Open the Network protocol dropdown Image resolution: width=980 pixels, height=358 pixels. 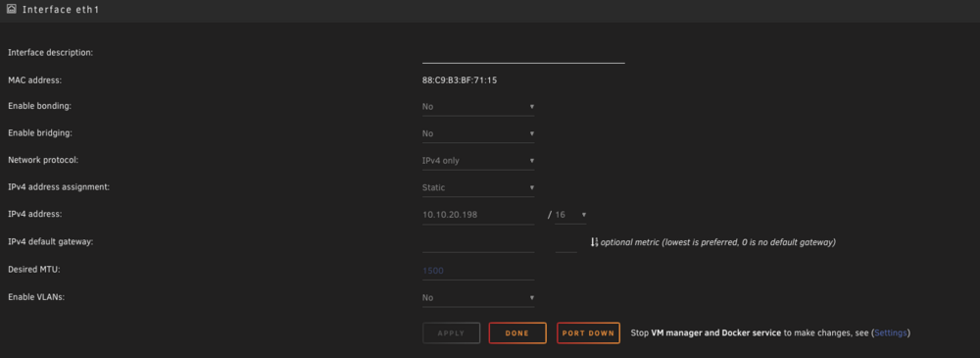coord(478,160)
